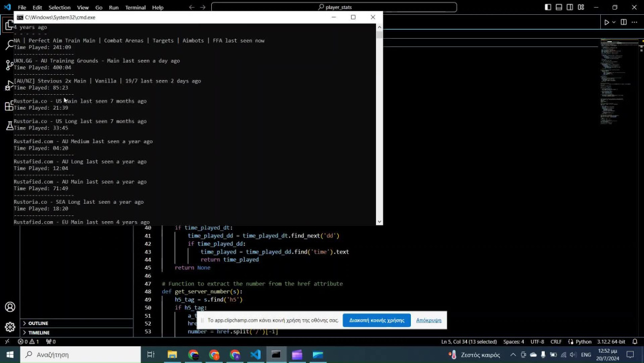The height and width of the screenshot is (363, 644).
Task: Click the Απόκρυψη hide link
Action: click(428, 320)
